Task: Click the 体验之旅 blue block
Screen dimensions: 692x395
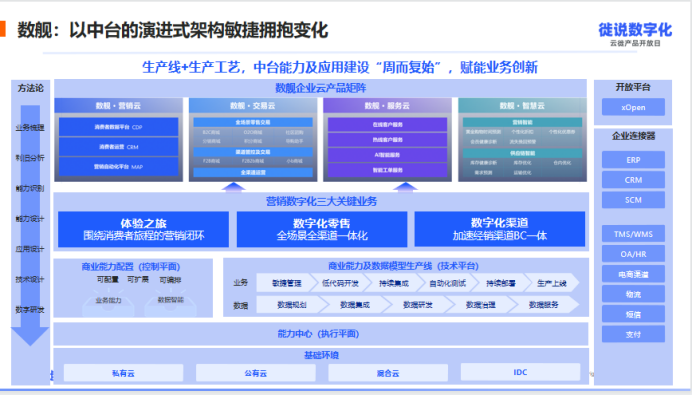Action: point(143,229)
